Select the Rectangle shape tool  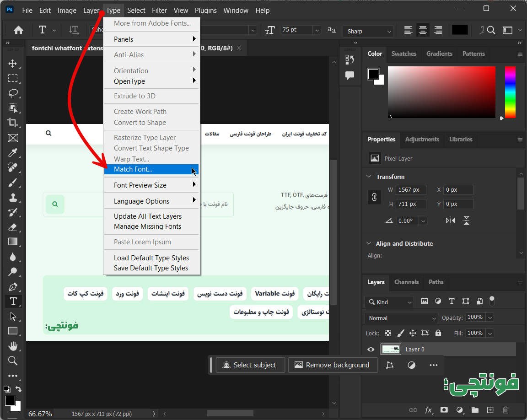click(x=13, y=331)
